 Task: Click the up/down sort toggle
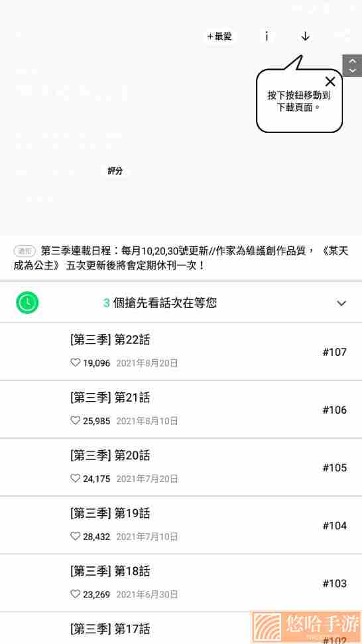tap(352, 65)
